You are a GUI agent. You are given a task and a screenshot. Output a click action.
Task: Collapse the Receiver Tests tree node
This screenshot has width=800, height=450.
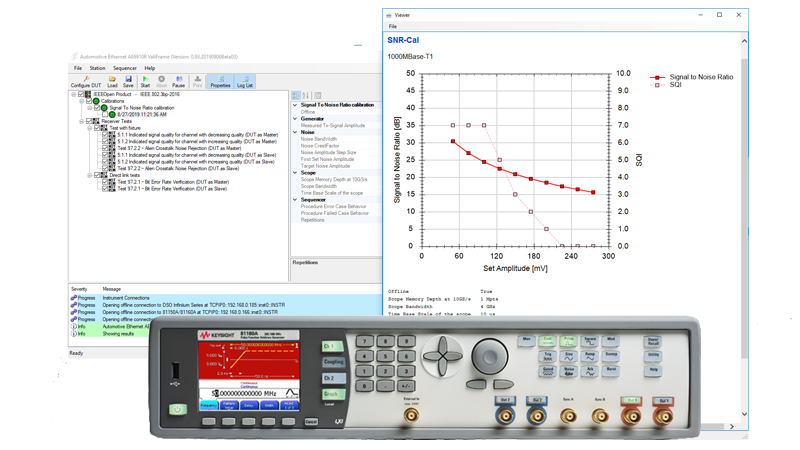[x=82, y=121]
